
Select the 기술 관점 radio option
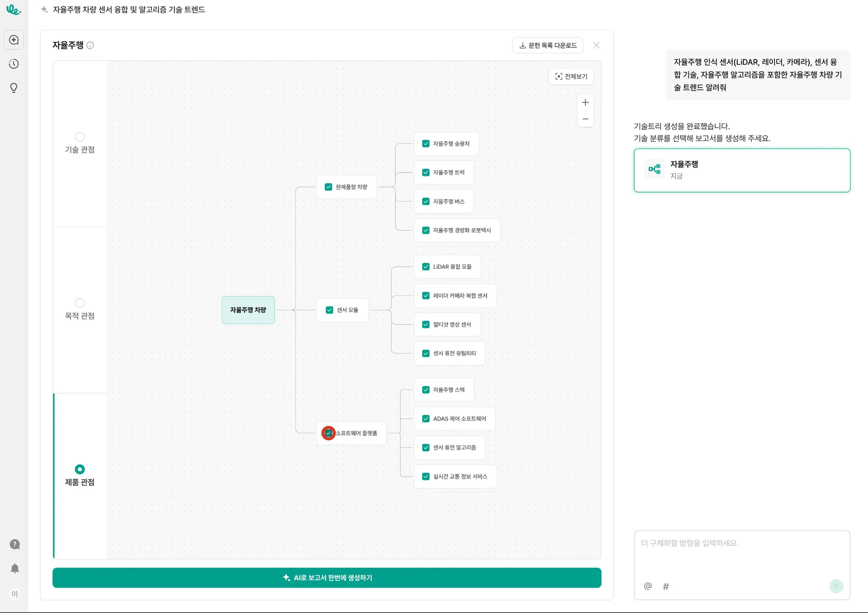point(80,137)
